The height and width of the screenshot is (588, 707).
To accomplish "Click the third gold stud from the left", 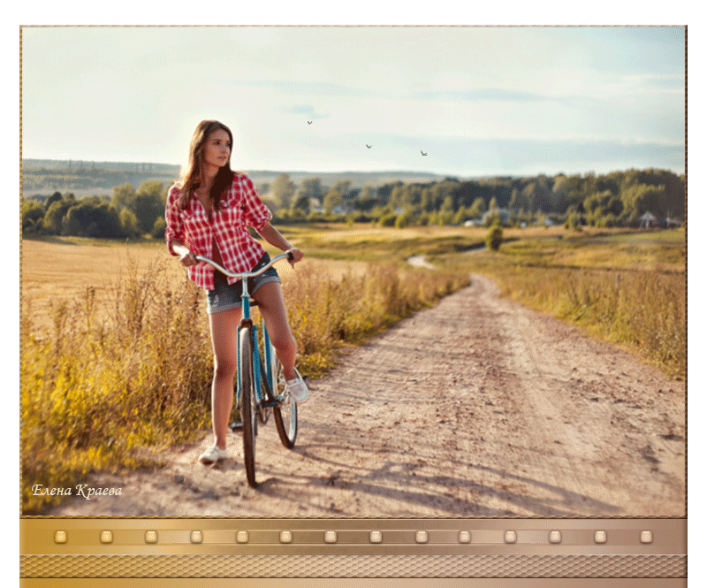I will 151,537.
